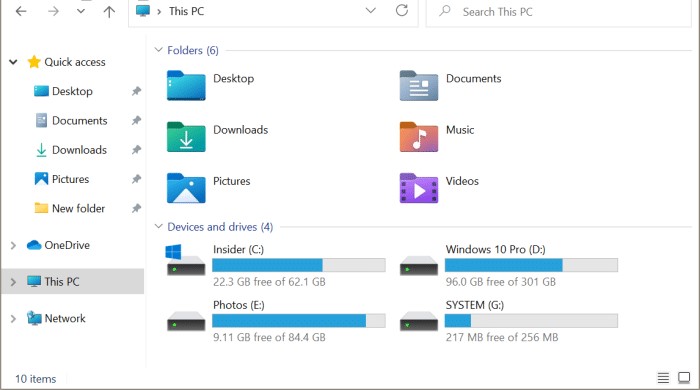Unpin Desktop via its pin icon
The height and width of the screenshot is (390, 700).
coord(136,91)
